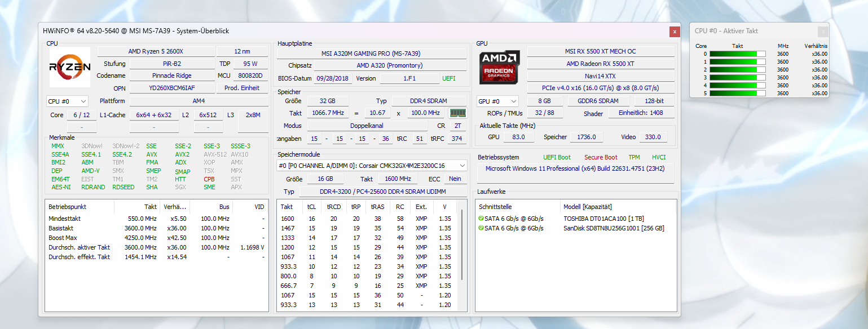Screen dimensions: 868x329
Task: Click the 32 GB memory size field
Action: point(328,101)
